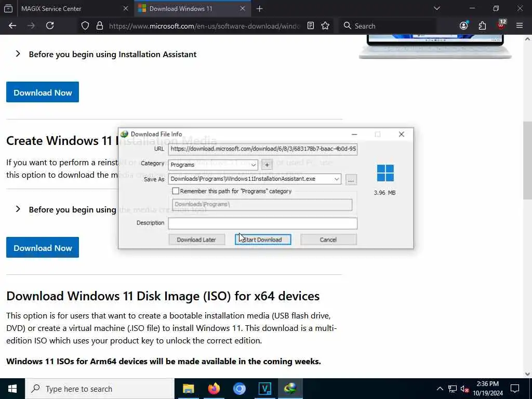The height and width of the screenshot is (399, 532).
Task: Select the Download Windows 11 tab
Action: tap(192, 8)
